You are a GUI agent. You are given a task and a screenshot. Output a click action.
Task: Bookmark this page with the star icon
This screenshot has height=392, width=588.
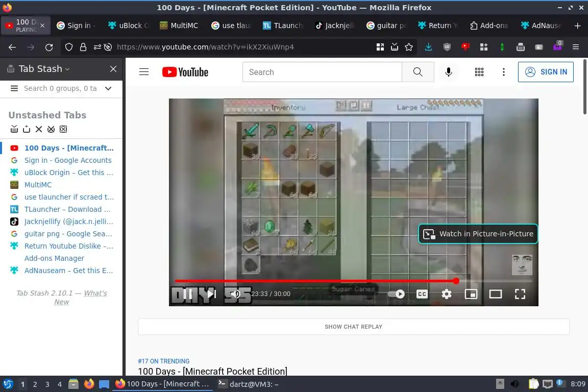(409, 47)
